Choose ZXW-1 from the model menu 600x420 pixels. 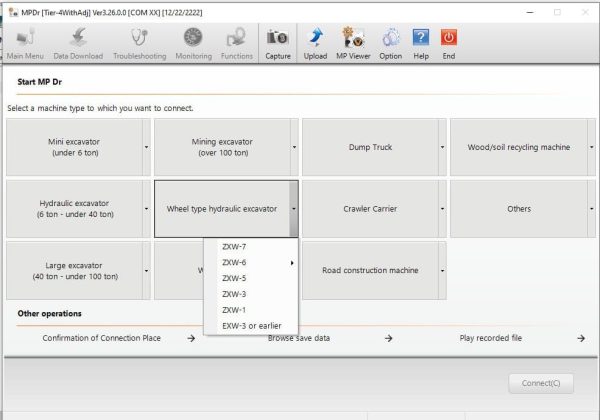pos(251,310)
